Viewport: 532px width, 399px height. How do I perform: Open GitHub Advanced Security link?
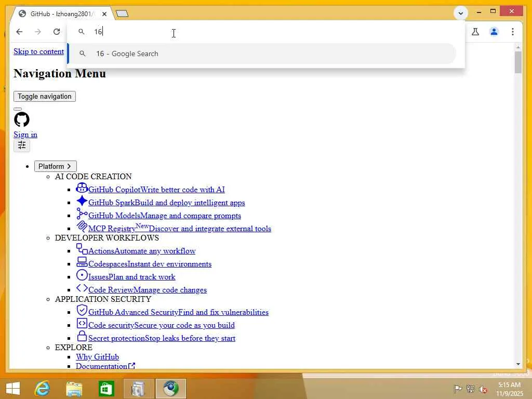[x=178, y=312]
